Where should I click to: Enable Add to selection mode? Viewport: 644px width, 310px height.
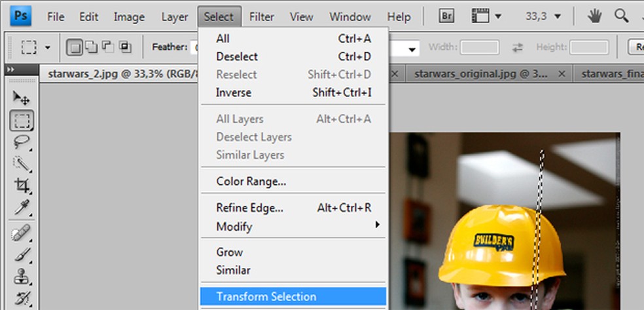tap(92, 47)
